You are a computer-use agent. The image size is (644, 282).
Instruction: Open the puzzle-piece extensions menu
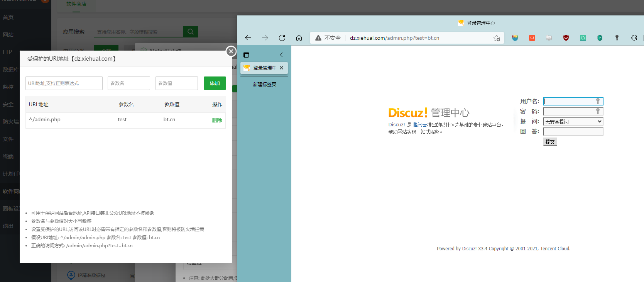point(634,38)
